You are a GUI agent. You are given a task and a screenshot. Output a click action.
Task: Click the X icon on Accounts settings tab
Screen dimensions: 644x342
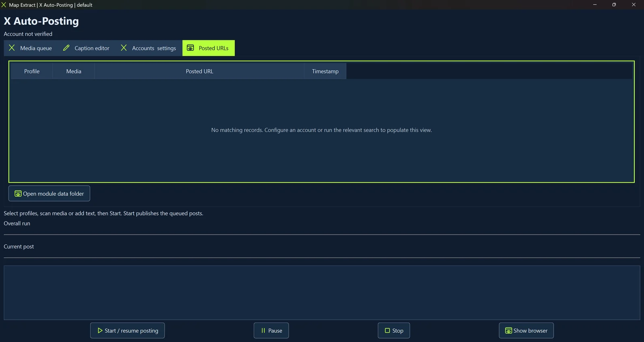(124, 48)
